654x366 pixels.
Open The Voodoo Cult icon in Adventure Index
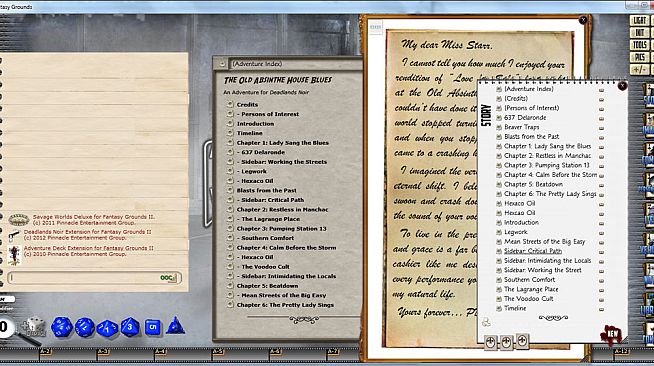point(230,266)
